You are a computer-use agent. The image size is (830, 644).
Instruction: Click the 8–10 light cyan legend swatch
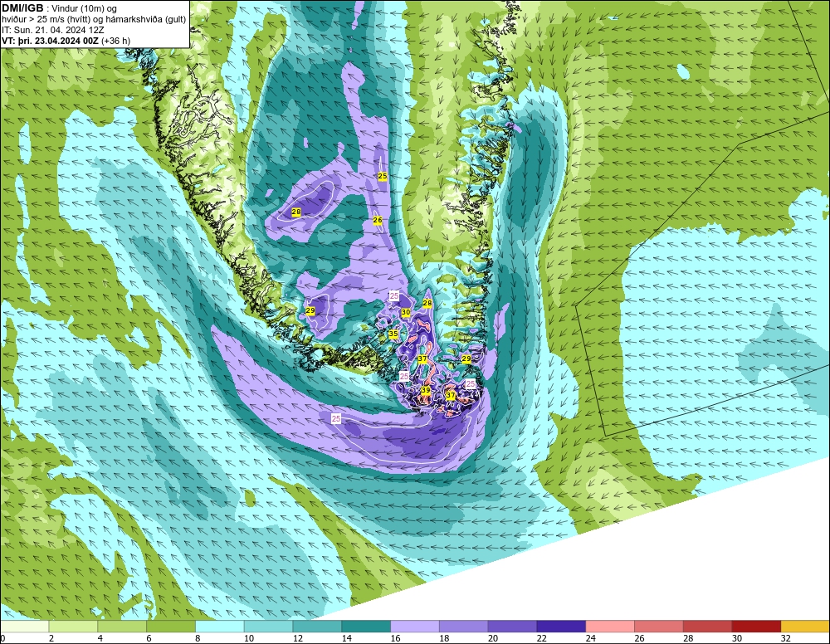coord(219,627)
